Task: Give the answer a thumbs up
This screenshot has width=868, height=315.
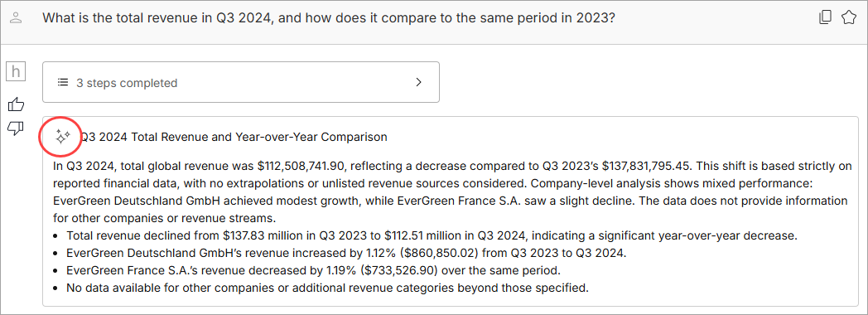Action: [16, 104]
